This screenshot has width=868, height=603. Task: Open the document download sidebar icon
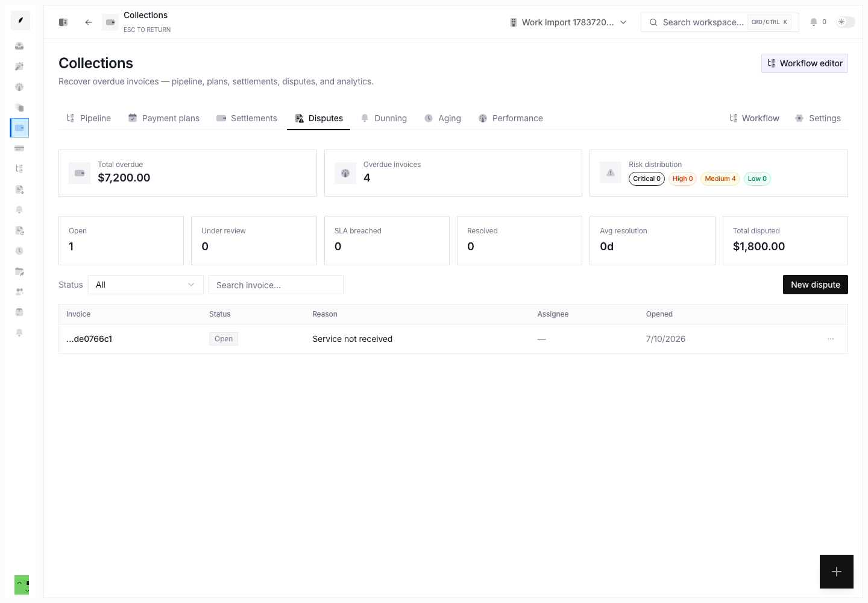tap(19, 189)
